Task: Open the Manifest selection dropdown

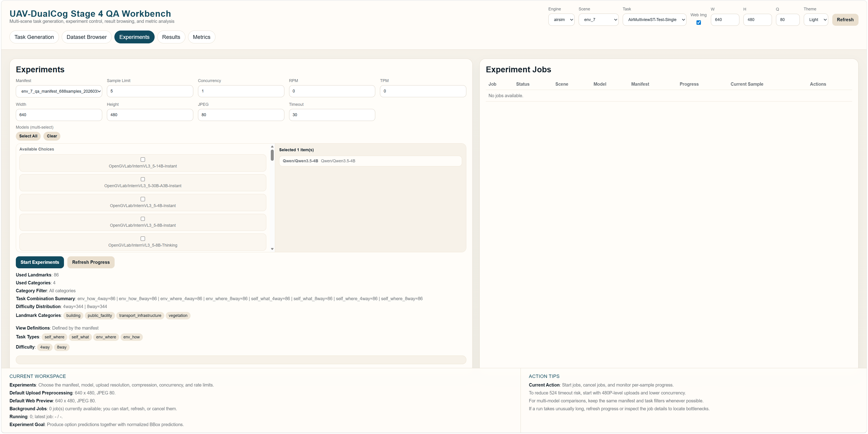Action: (x=59, y=91)
